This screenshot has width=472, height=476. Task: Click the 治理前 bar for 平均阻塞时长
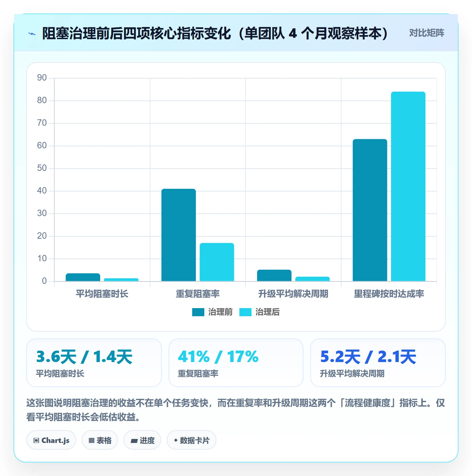pos(83,277)
